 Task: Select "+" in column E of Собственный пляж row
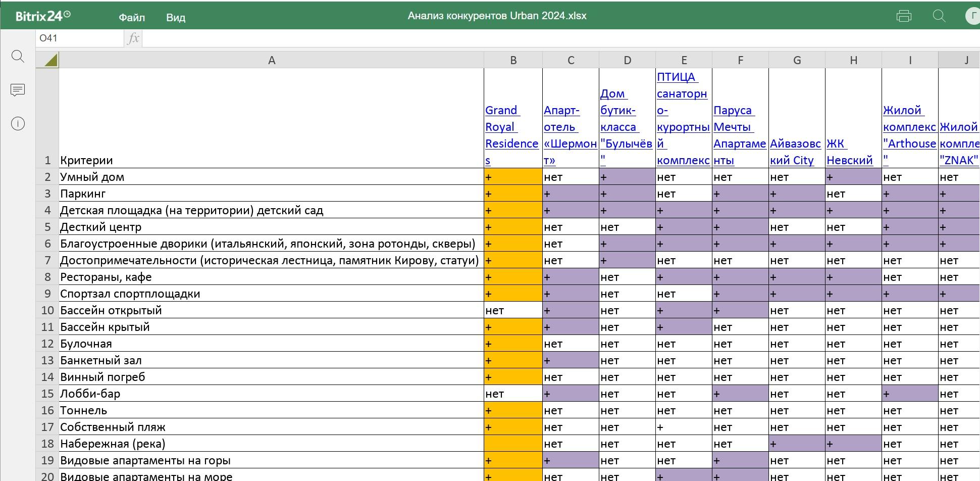pos(684,427)
